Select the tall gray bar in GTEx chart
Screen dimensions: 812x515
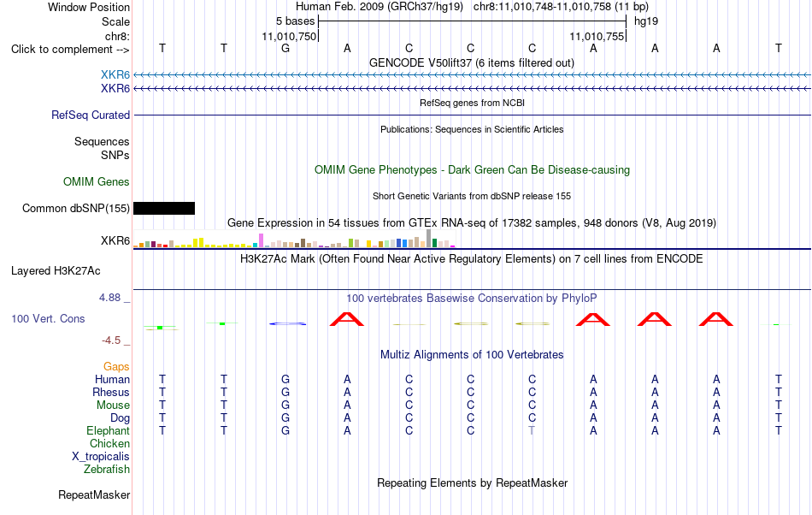tap(428, 239)
